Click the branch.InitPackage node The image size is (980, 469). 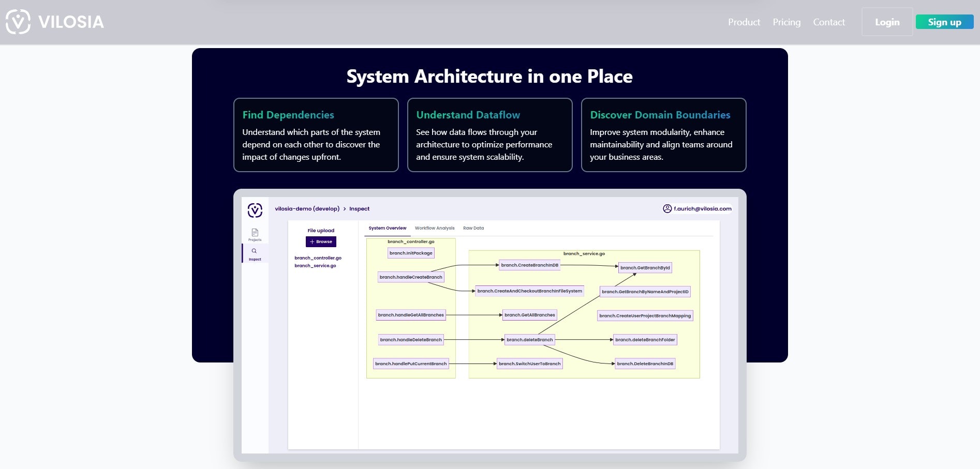click(411, 253)
